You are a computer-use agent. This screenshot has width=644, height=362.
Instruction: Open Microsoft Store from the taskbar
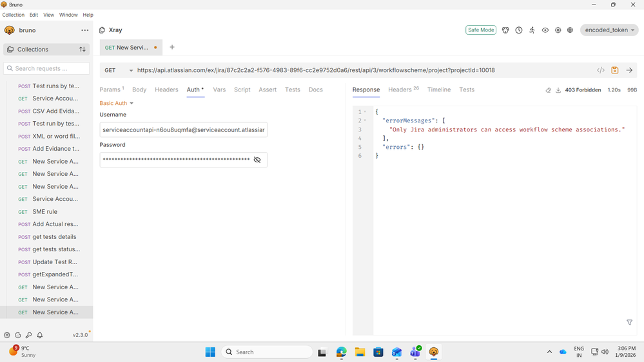click(378, 352)
